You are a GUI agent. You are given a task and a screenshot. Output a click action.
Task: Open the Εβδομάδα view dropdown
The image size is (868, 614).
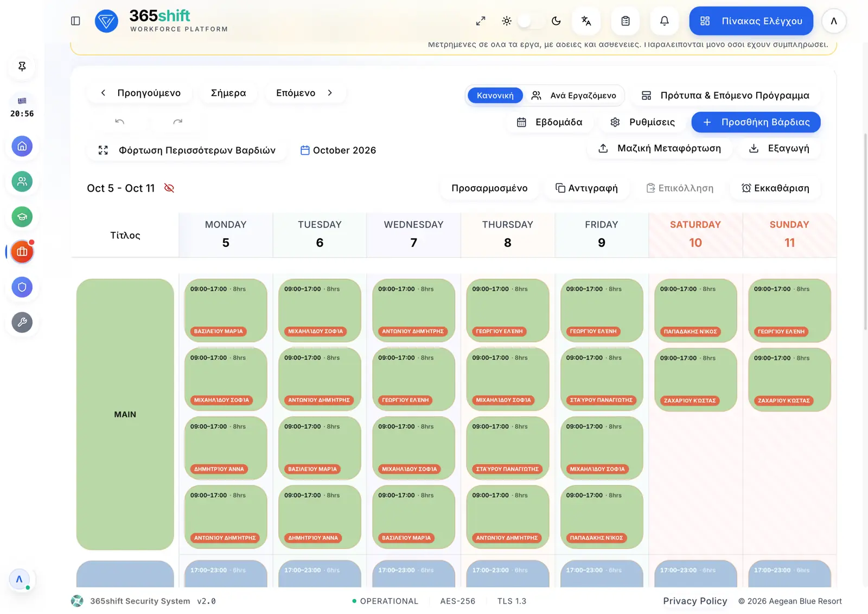tap(550, 122)
